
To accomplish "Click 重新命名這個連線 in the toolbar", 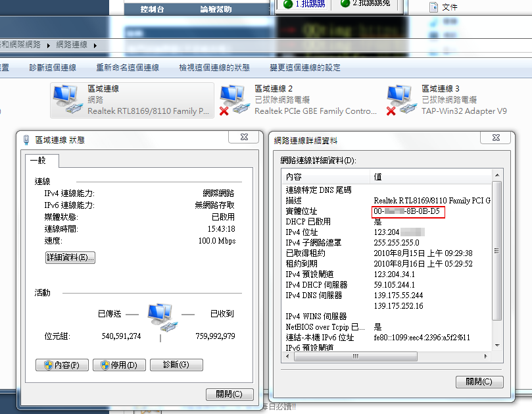I will point(128,68).
